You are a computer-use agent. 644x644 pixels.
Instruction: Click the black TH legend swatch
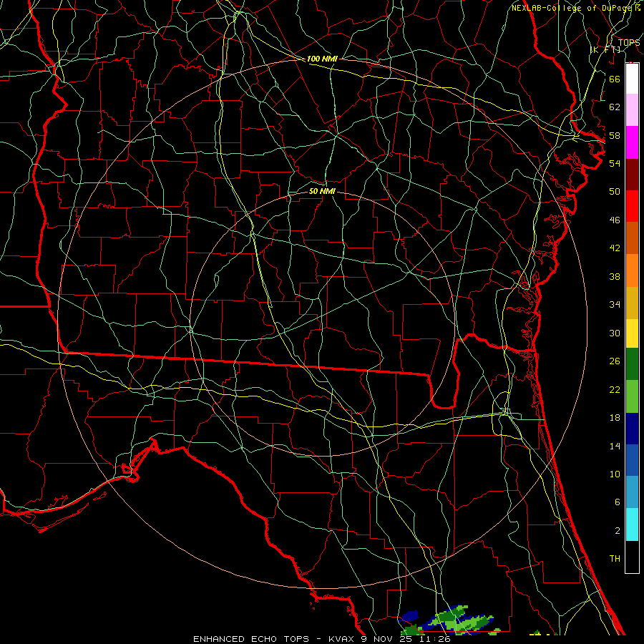coord(632,557)
